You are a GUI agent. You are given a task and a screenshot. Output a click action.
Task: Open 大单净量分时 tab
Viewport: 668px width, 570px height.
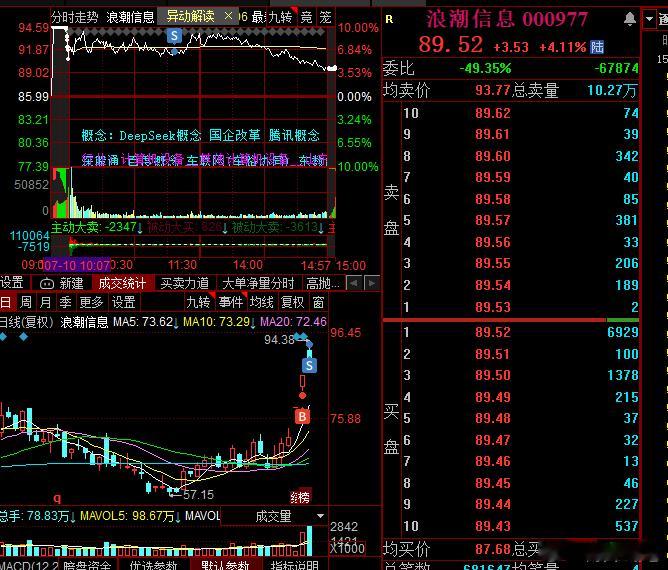(258, 283)
